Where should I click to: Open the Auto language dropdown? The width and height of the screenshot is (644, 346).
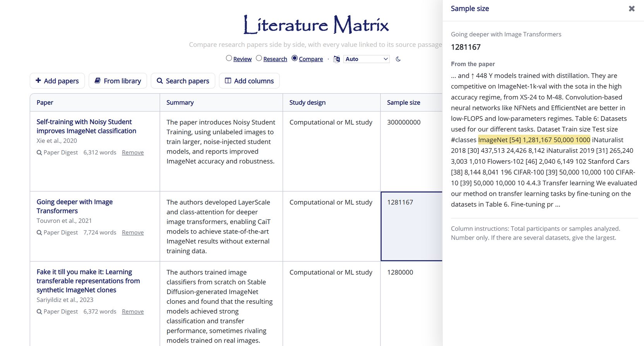pyautogui.click(x=367, y=59)
